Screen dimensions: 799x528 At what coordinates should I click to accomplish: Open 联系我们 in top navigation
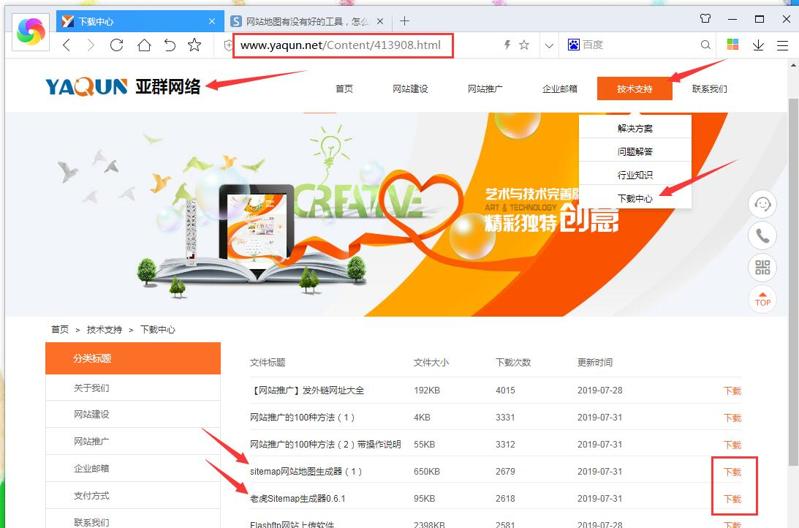[709, 89]
